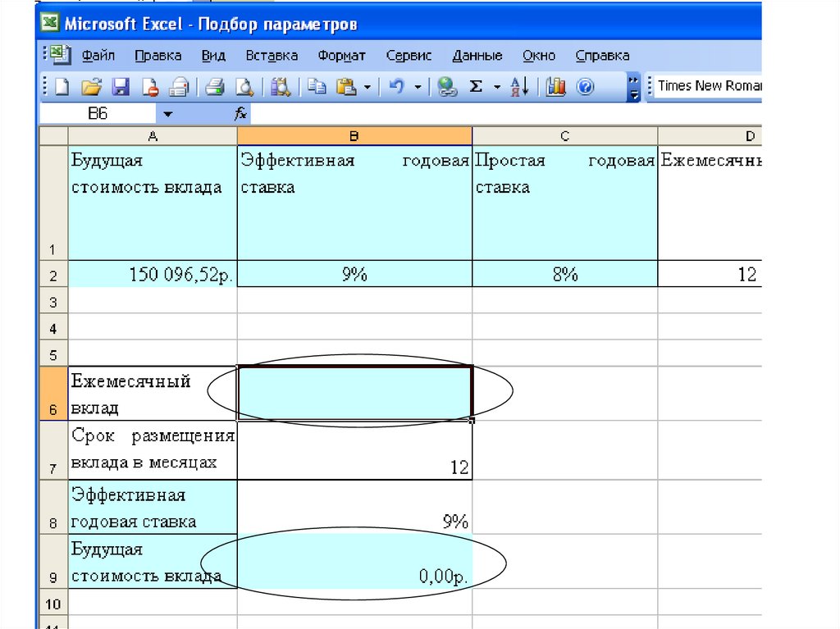The height and width of the screenshot is (629, 840).
Task: Sort ascending with the A-Я icon
Action: pyautogui.click(x=519, y=86)
